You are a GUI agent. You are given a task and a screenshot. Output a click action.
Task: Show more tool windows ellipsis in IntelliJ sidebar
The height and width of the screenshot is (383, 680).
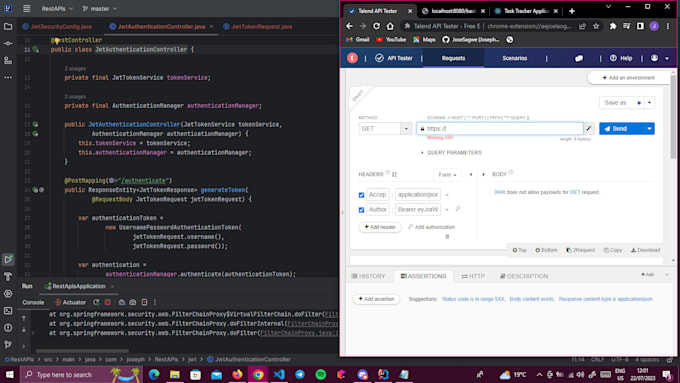8,78
